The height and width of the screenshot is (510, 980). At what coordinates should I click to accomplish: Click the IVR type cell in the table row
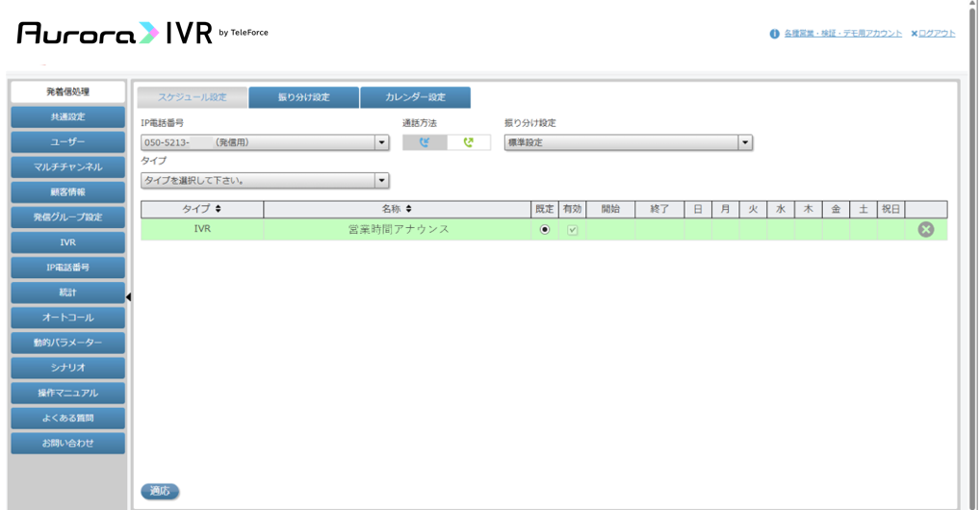202,229
